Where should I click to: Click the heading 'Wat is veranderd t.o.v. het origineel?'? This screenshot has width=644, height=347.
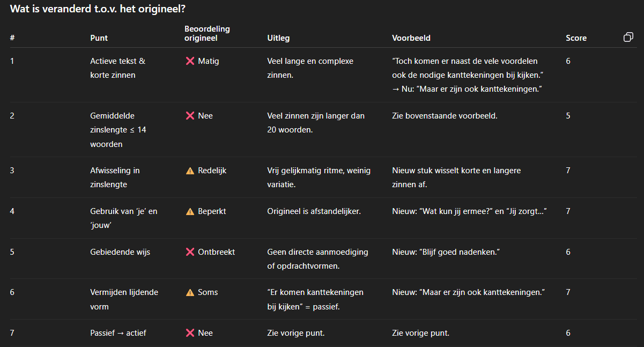coord(101,9)
